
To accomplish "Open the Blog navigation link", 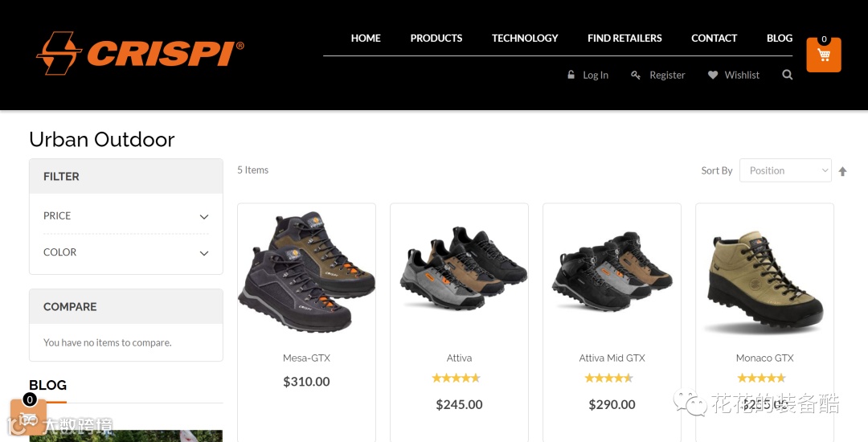I will (780, 38).
